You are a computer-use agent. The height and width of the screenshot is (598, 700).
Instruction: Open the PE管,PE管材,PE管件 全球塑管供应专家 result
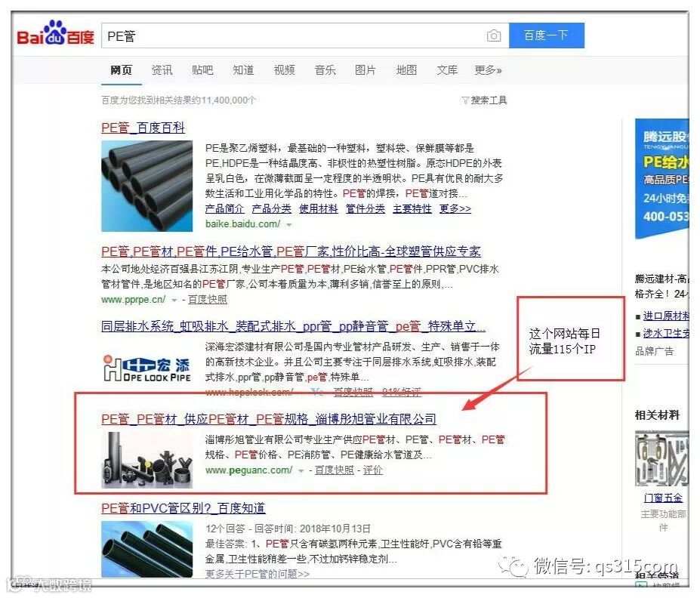tap(291, 251)
